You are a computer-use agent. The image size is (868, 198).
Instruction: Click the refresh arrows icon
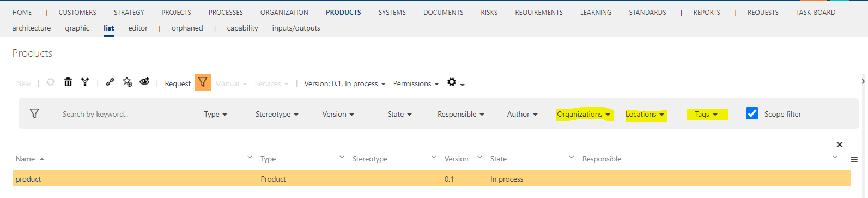pyautogui.click(x=51, y=82)
